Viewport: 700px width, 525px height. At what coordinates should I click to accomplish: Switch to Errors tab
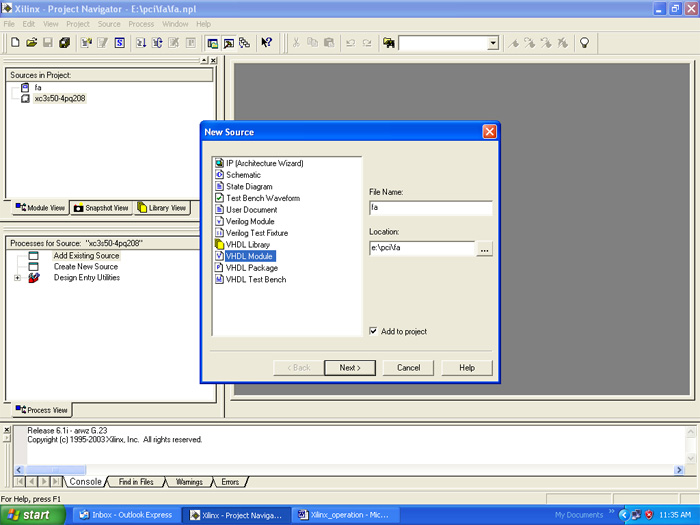(x=230, y=482)
